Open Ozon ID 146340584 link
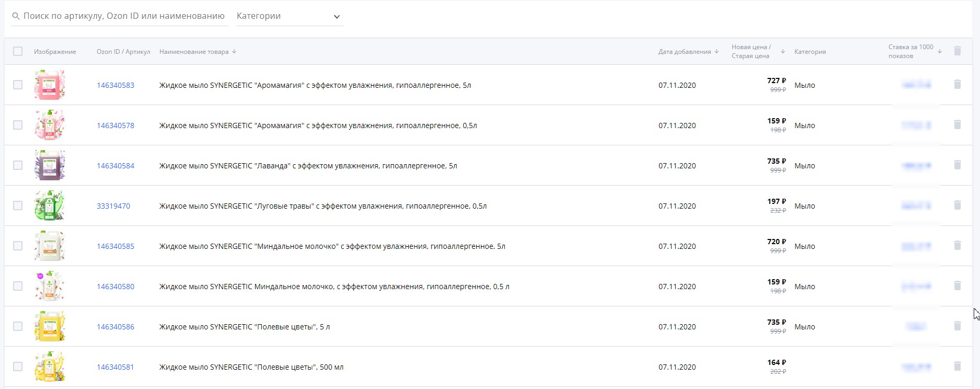 pos(116,166)
